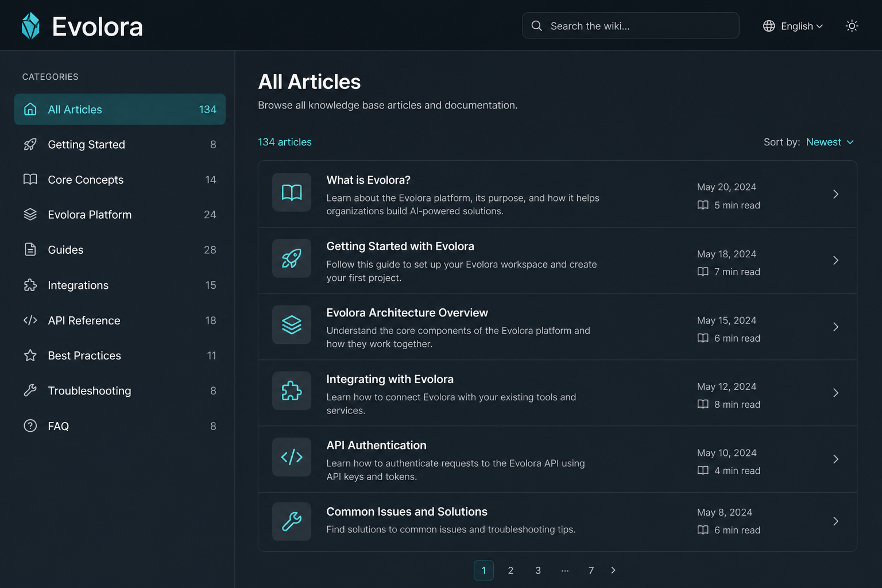882x588 pixels.
Task: Click the FAQ question mark icon
Action: (x=30, y=426)
